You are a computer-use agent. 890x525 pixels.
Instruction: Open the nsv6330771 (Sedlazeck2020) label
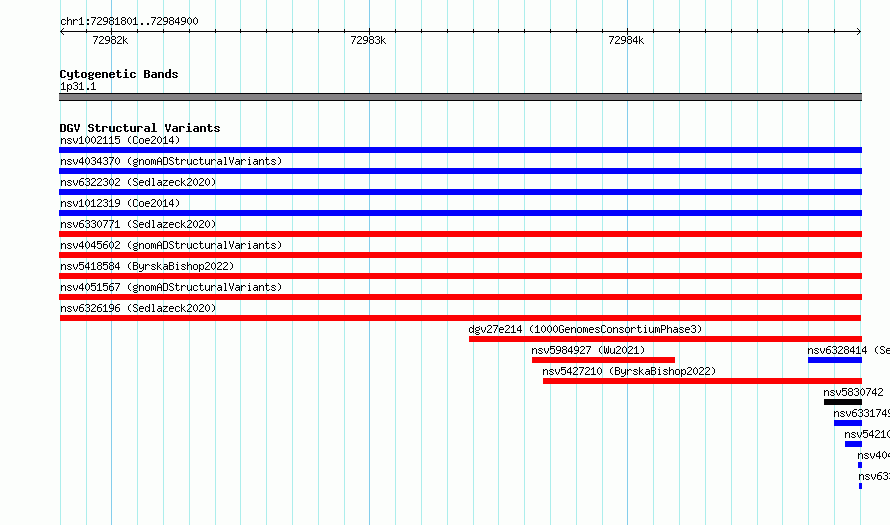138,224
